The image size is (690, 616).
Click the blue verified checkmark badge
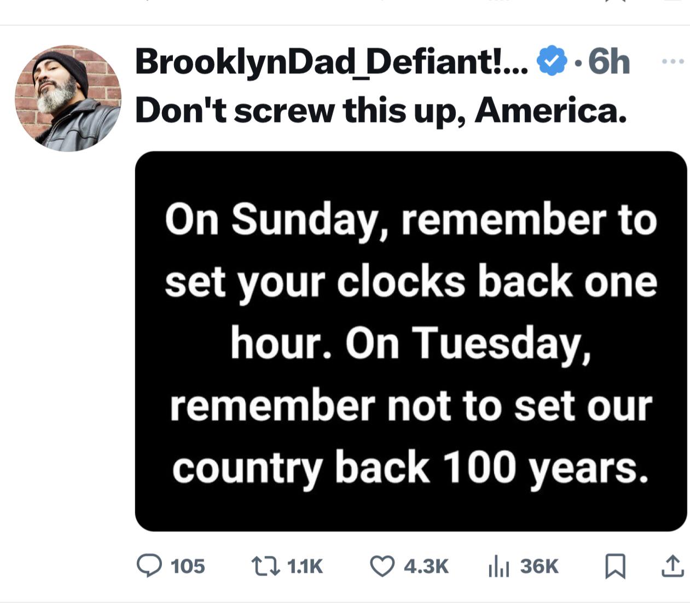point(552,61)
